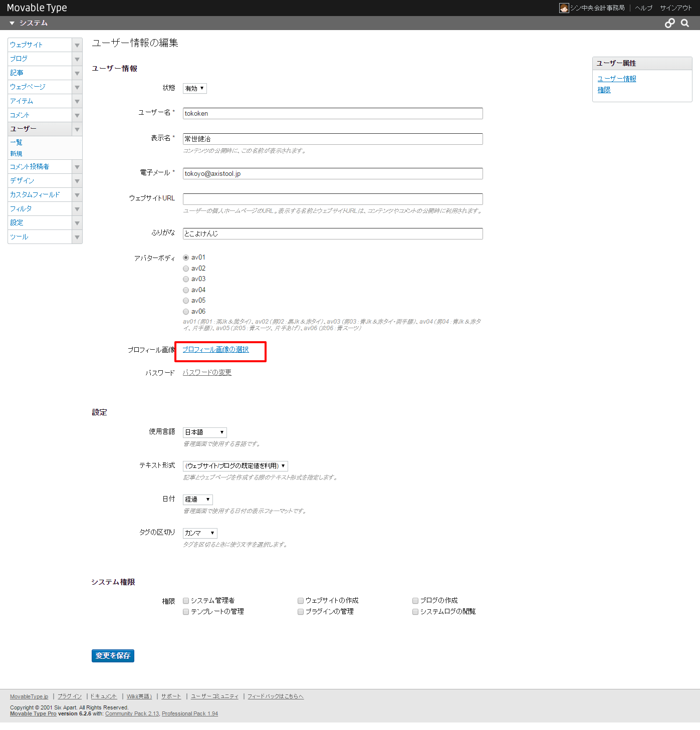Expand the 記事 sidebar menu arrow
The height and width of the screenshot is (730, 700).
tap(76, 73)
